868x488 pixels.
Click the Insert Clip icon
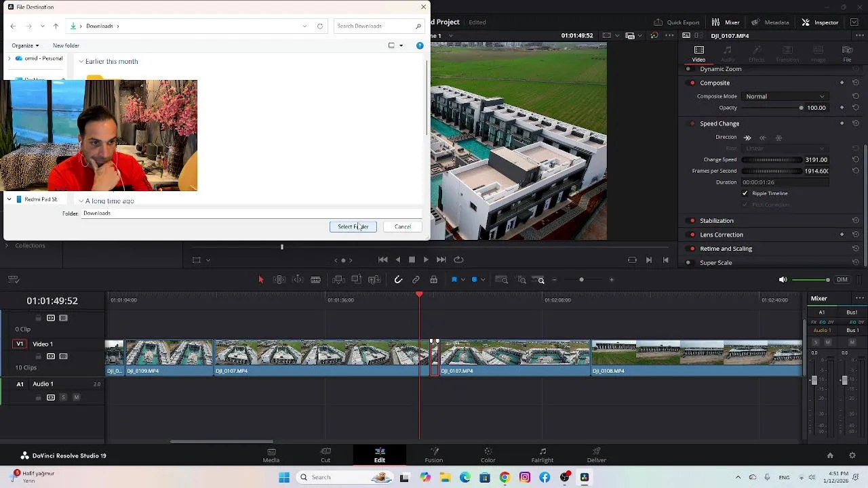point(338,280)
